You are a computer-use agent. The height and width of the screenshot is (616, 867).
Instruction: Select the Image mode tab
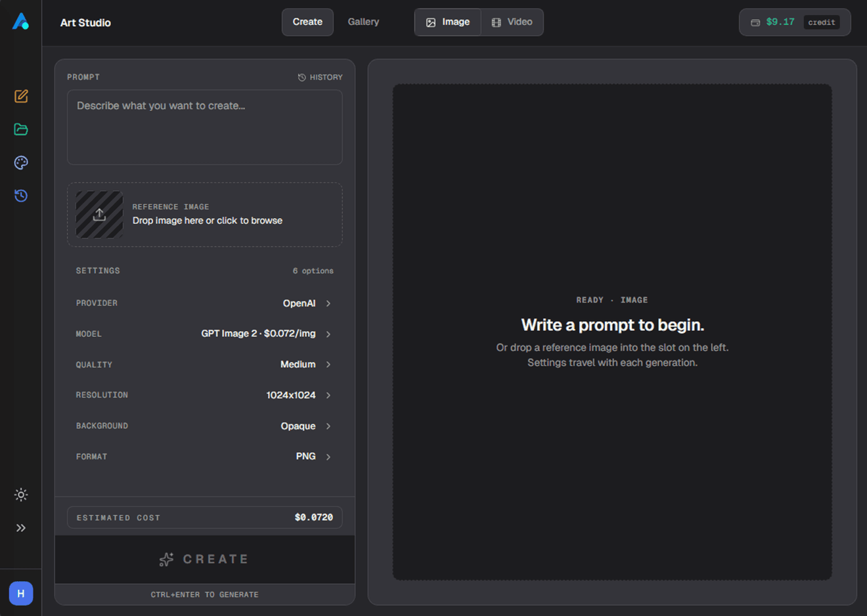click(448, 22)
